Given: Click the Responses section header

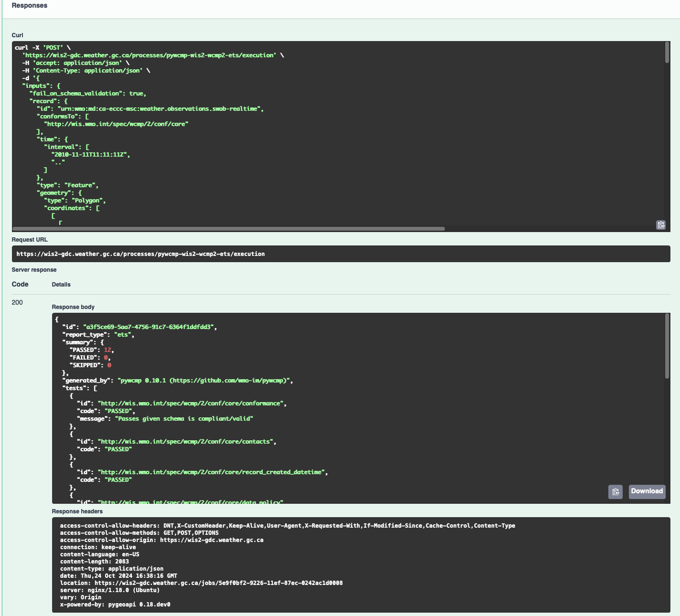Looking at the screenshot, I should pos(29,5).
